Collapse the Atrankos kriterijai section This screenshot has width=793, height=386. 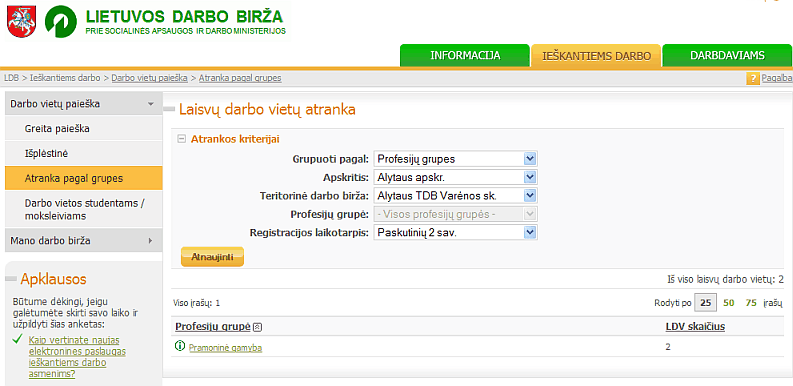(182, 139)
